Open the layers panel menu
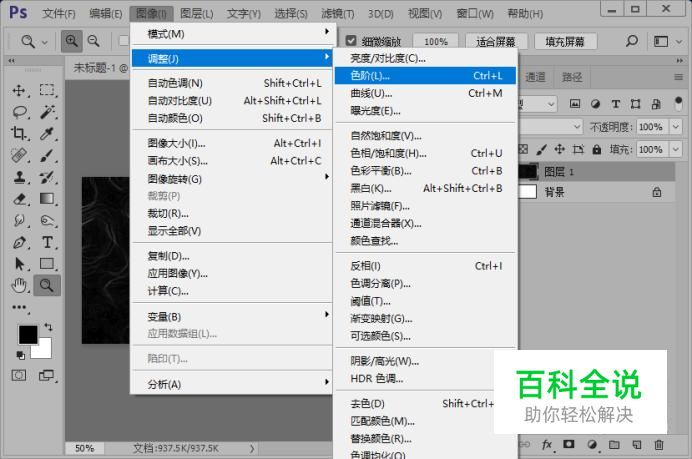This screenshot has width=692, height=459. [x=679, y=77]
